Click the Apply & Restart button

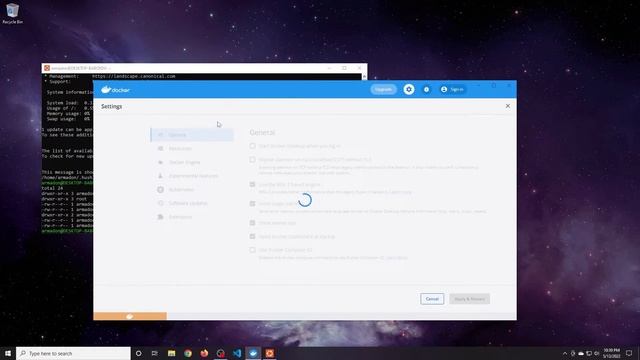(469, 299)
